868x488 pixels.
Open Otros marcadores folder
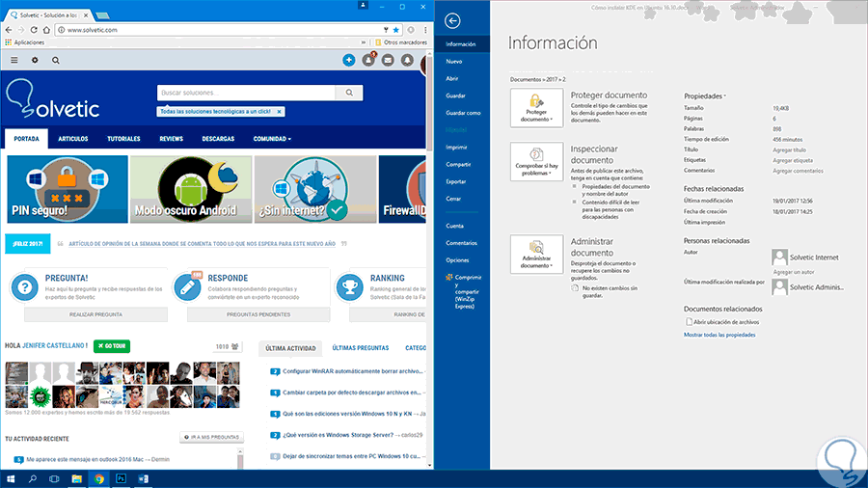point(401,42)
